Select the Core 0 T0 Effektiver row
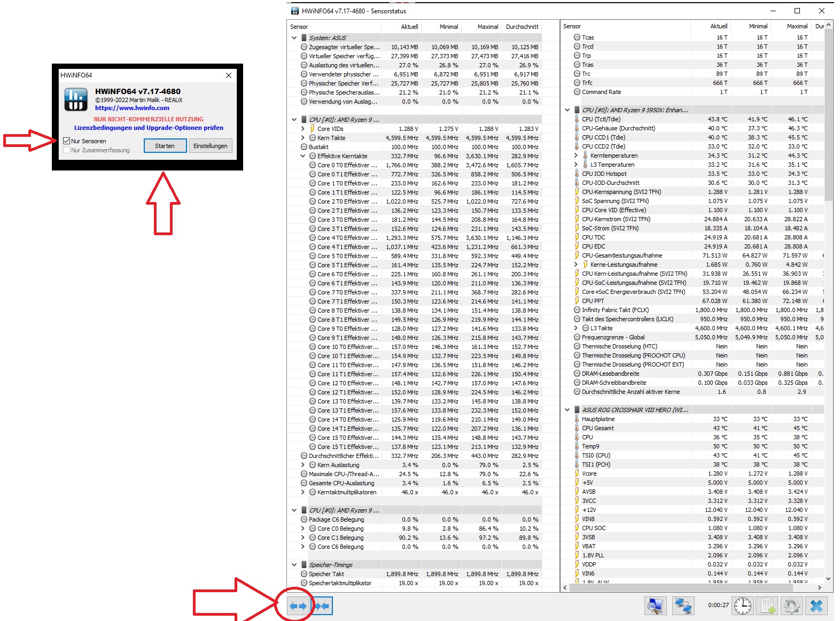The width and height of the screenshot is (840, 621). 415,165
